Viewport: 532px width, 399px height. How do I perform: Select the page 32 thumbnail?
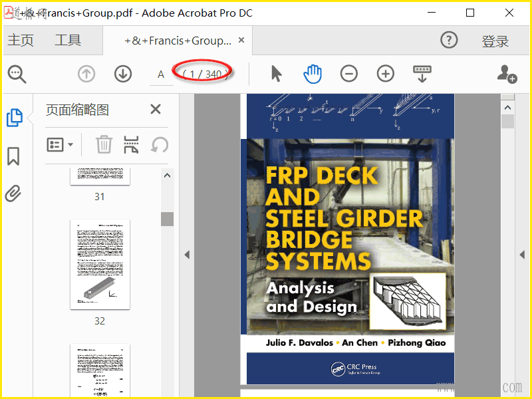point(100,264)
